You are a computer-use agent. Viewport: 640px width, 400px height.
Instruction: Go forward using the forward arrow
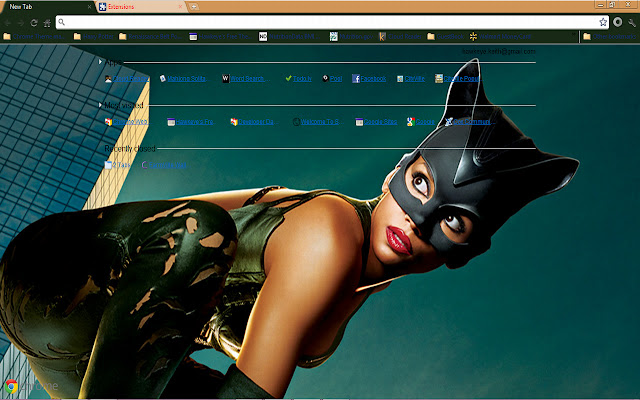(x=21, y=23)
